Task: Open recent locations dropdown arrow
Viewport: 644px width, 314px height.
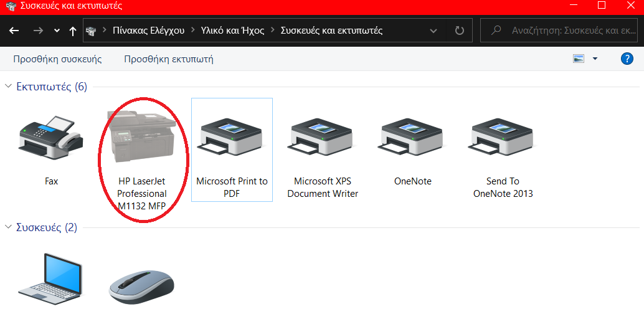Action: [x=57, y=31]
